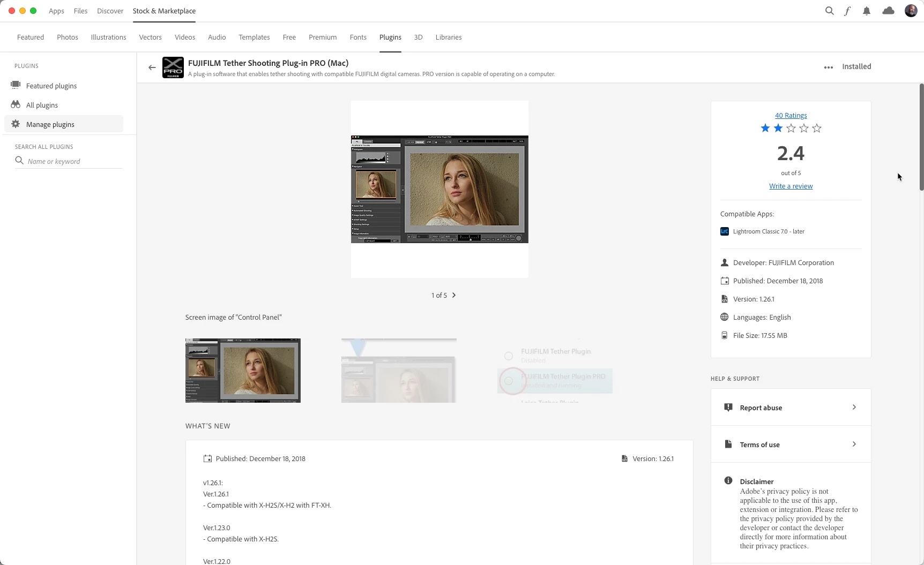Select Manage plugins in sidebar

coord(64,124)
